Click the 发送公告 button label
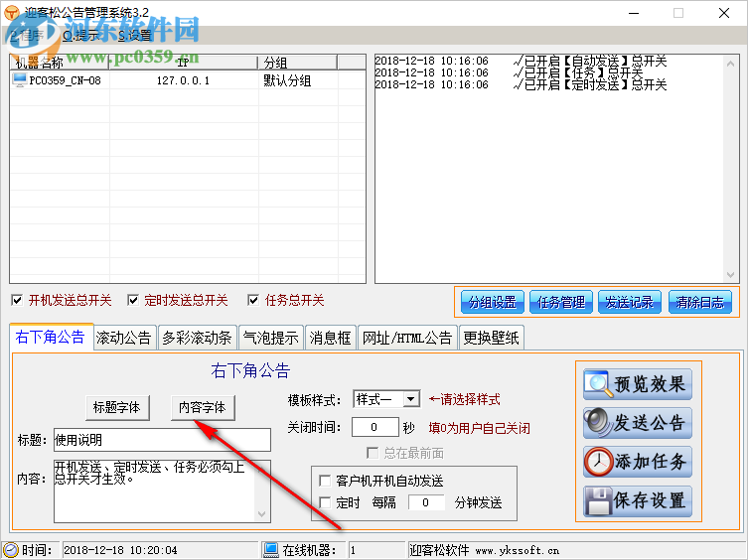Image resolution: width=748 pixels, height=560 pixels. (x=651, y=423)
